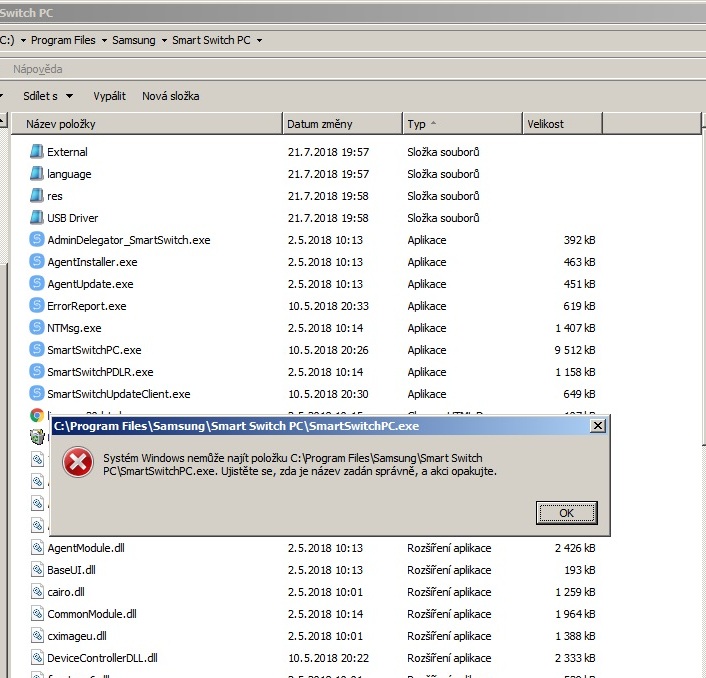Click the red error icon in dialog
The image size is (706, 678).
click(78, 462)
